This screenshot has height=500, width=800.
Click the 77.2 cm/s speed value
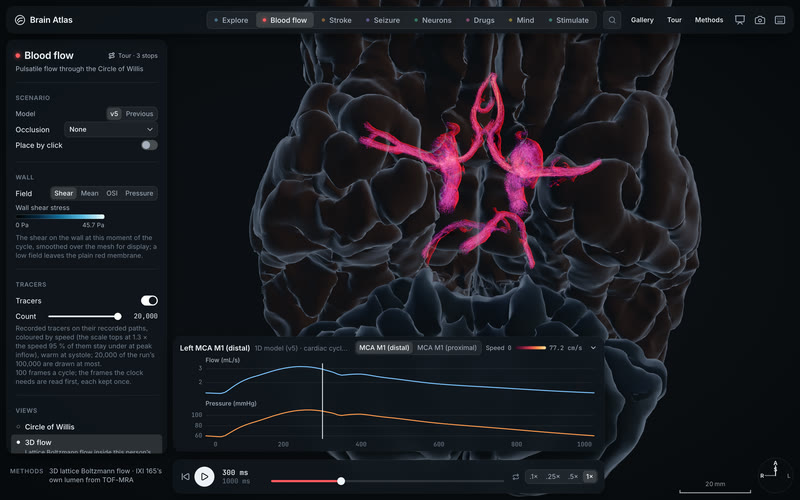click(x=565, y=348)
